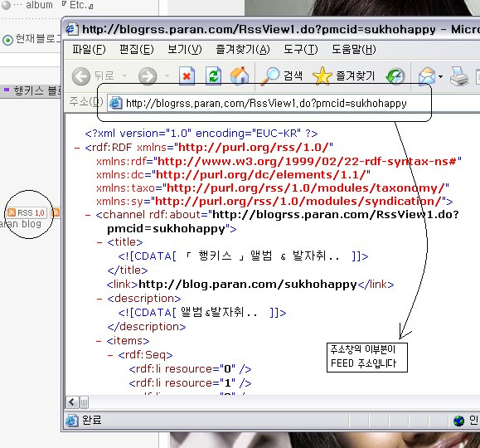Screen dimensions: 480x448
Task: Click the 『Etc.』 category link on blog
Action: [77, 5]
